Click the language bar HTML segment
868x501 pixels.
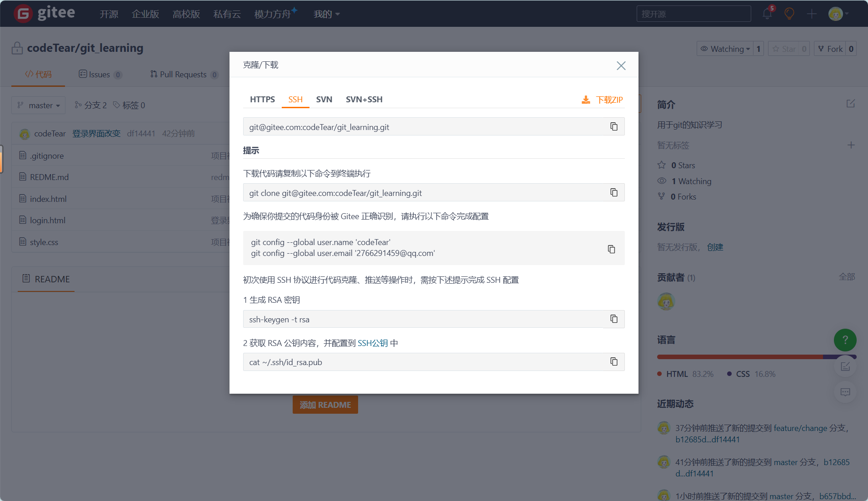coord(740,357)
